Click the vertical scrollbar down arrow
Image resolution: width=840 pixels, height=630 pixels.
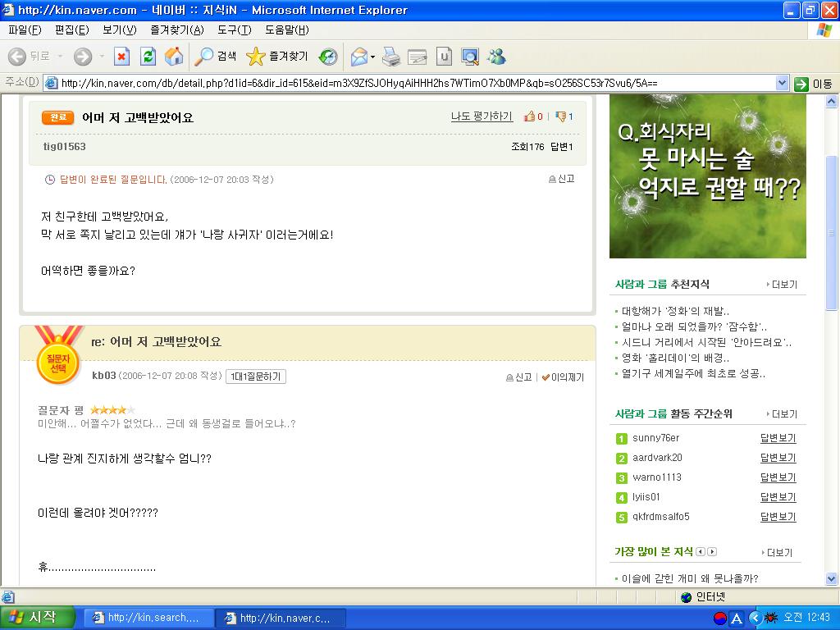(x=832, y=578)
